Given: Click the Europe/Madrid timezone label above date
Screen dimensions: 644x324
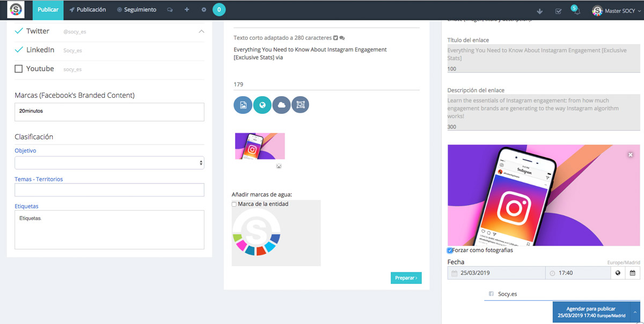Looking at the screenshot, I should pyautogui.click(x=624, y=262).
